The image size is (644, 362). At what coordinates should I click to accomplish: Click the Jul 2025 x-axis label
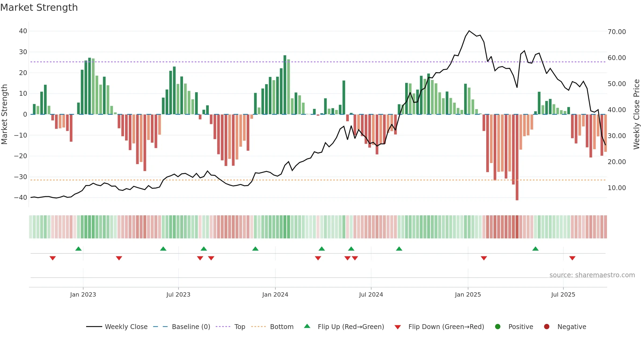pyautogui.click(x=563, y=294)
